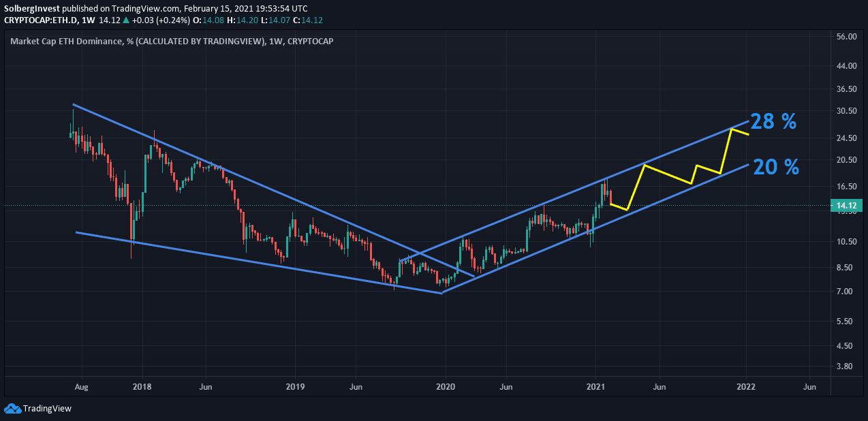Click the 56.00 price axis label
Screen dimensions: 868x421
coord(846,36)
